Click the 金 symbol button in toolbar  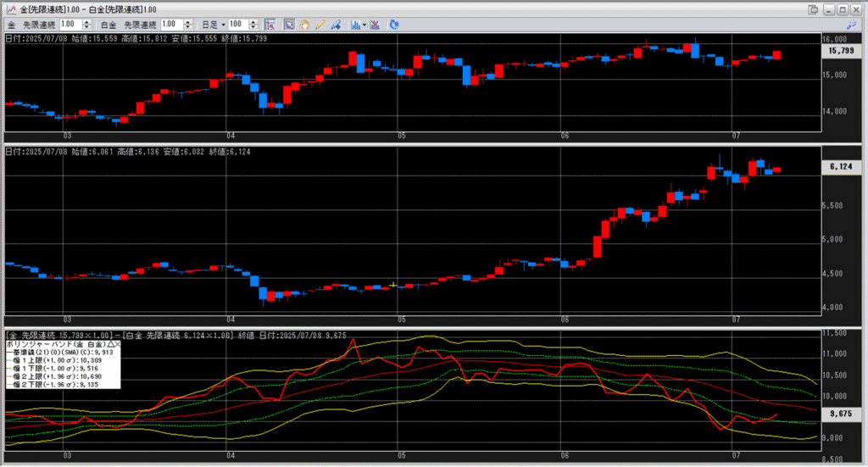[12, 25]
